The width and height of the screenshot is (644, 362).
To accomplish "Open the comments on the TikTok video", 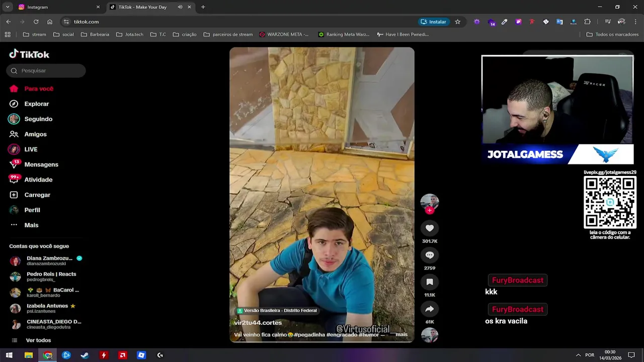I will click(430, 255).
